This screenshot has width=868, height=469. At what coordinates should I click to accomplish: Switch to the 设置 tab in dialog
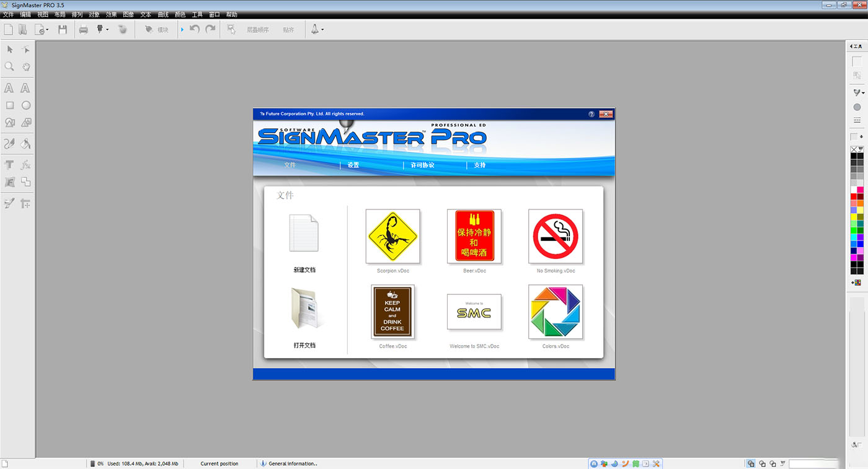353,165
